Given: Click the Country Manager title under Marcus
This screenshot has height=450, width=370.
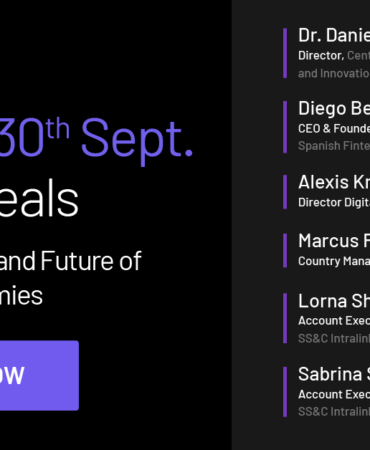Looking at the screenshot, I should pyautogui.click(x=334, y=261).
